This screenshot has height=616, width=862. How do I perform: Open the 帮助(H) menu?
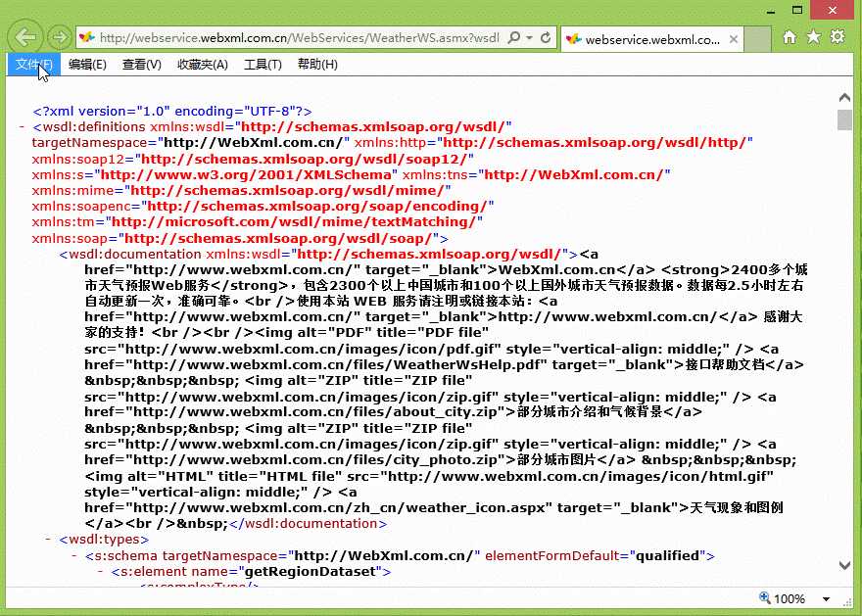pyautogui.click(x=317, y=65)
